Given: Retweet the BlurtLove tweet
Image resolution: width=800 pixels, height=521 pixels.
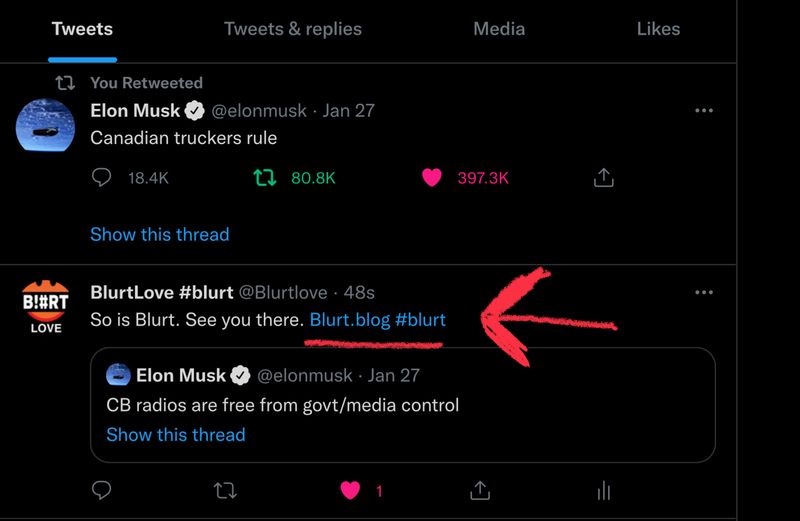Looking at the screenshot, I should [x=226, y=490].
